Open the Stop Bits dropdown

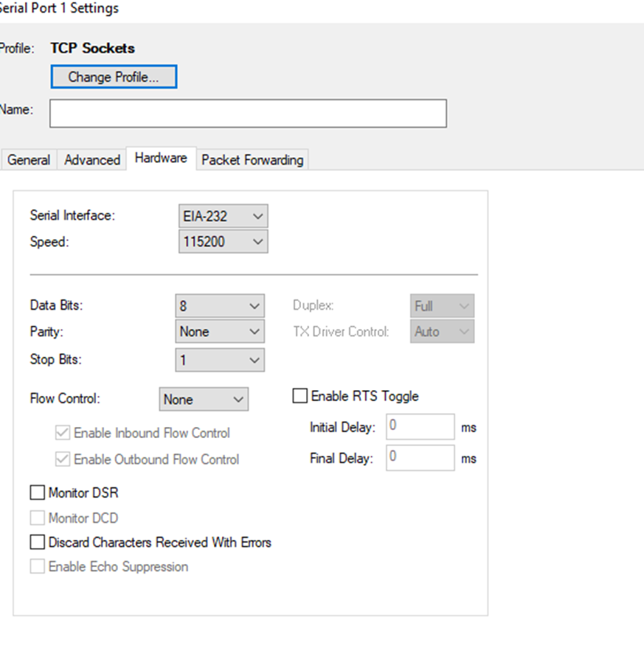pos(220,360)
